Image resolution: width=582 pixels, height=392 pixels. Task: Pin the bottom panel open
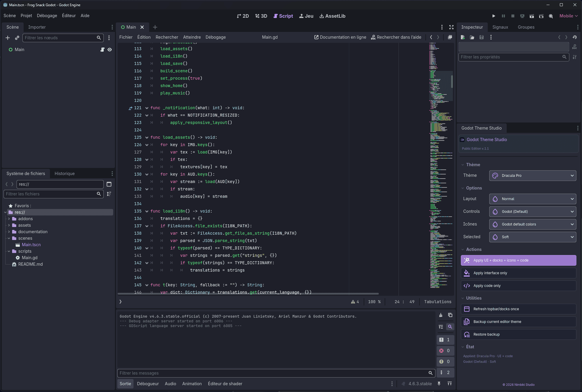tap(439, 384)
